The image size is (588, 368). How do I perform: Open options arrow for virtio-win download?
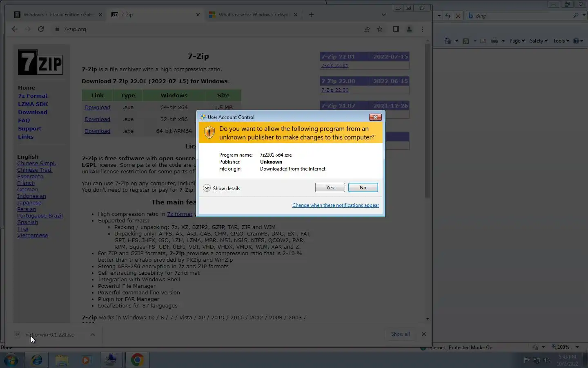click(93, 334)
